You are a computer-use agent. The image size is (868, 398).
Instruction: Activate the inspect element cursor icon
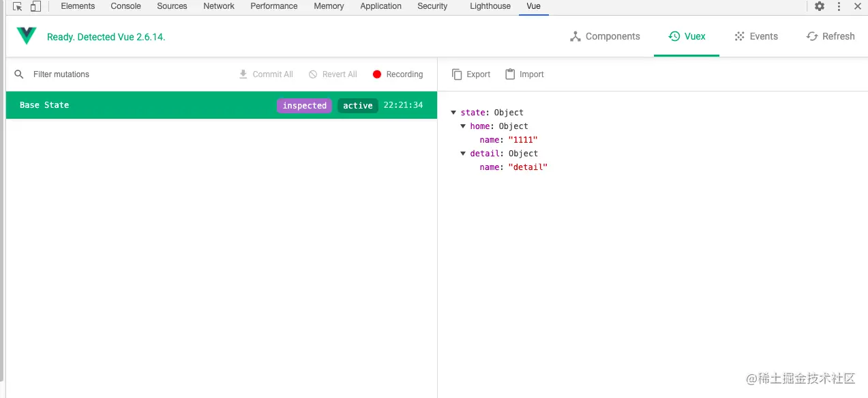18,6
